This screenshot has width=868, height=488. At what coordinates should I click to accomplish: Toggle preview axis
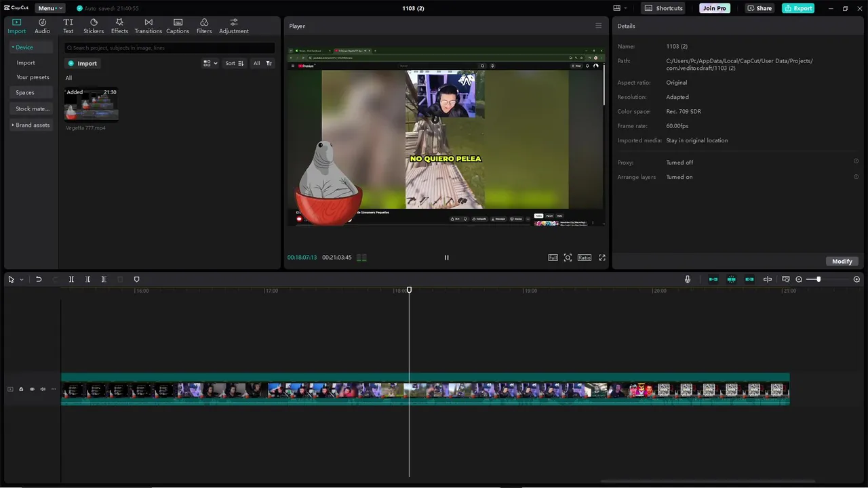click(768, 279)
